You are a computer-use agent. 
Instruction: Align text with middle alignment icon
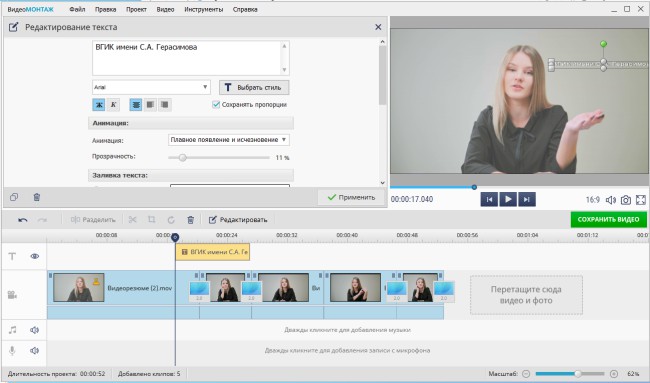point(150,105)
